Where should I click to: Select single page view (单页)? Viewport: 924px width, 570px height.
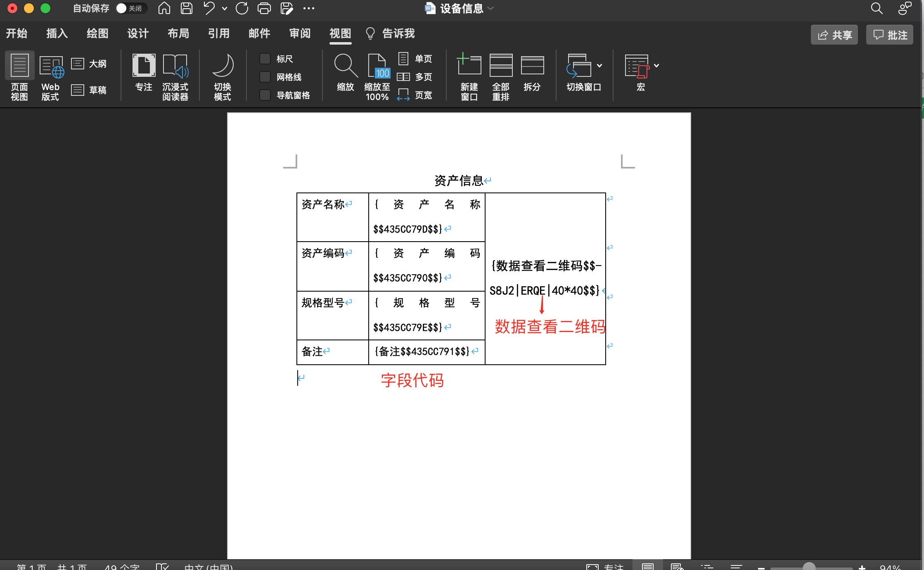tap(415, 59)
